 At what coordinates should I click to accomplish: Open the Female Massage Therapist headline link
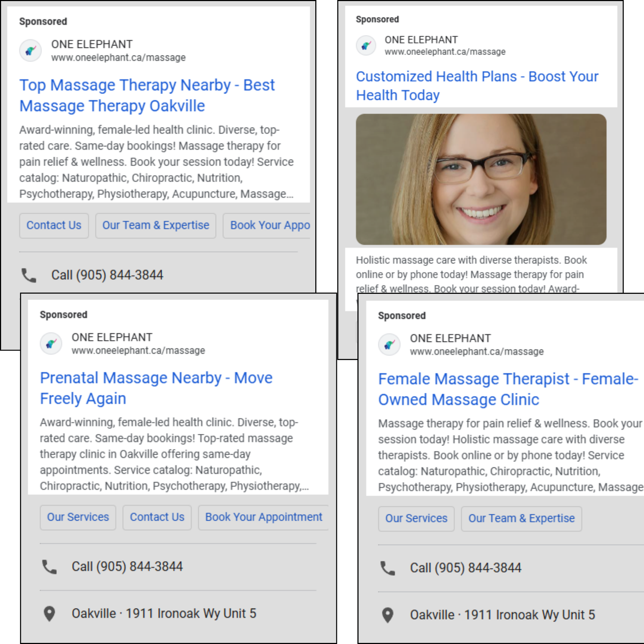(508, 389)
